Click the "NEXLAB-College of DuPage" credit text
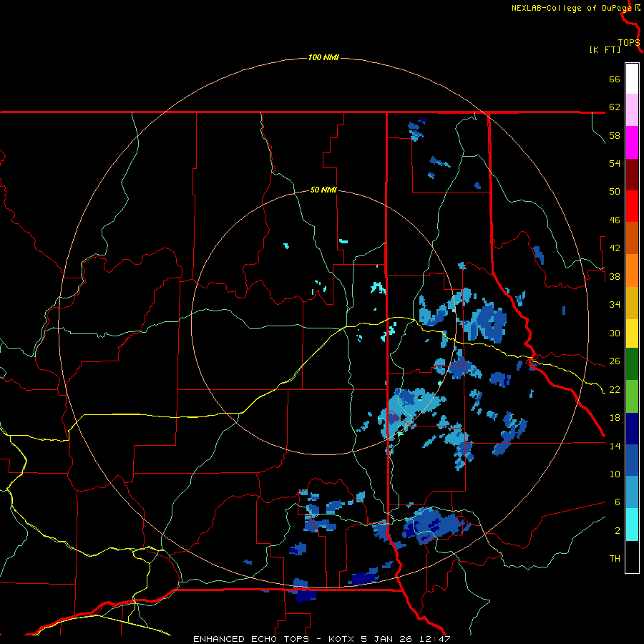Screen dimensions: 644x644 [x=571, y=8]
